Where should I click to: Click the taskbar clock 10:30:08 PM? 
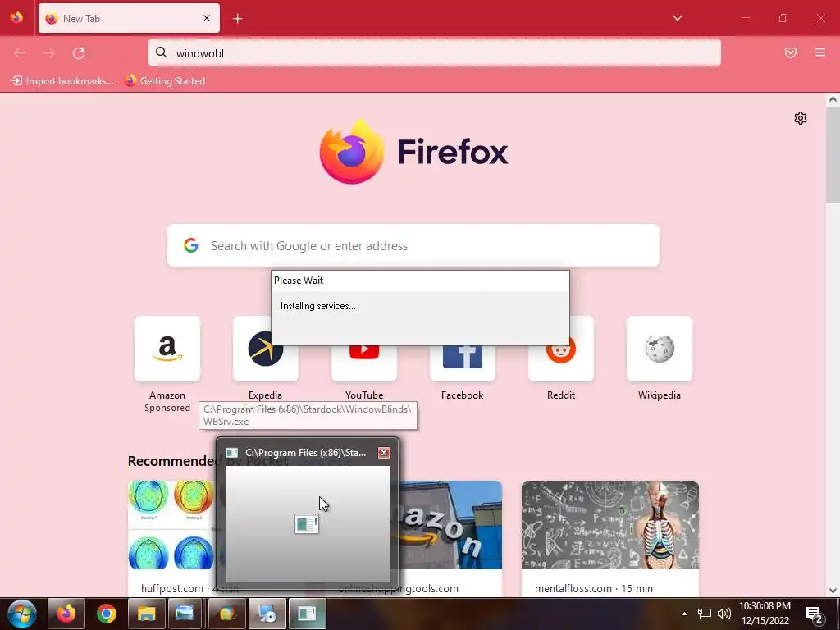tap(765, 606)
